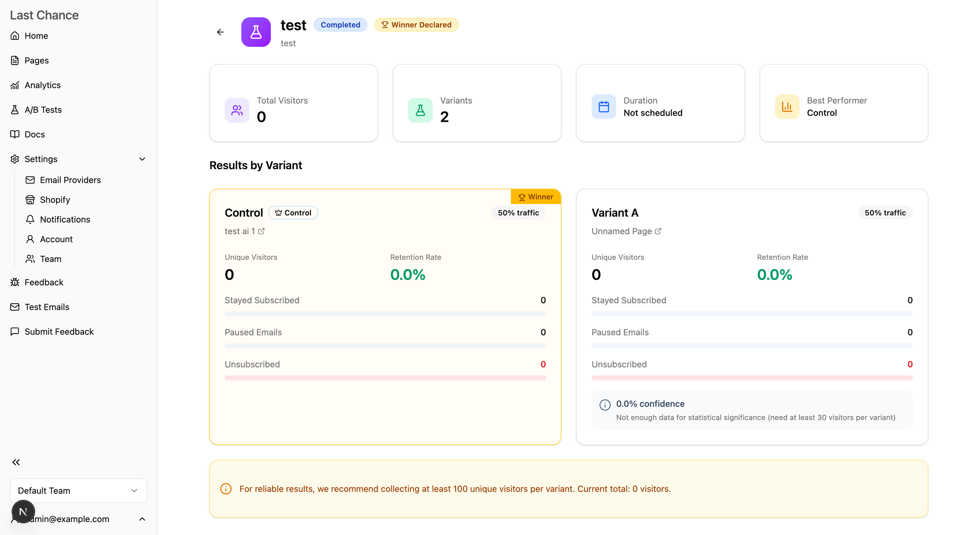This screenshot has width=980, height=535.
Task: Open the Analytics sidebar item
Action: tap(42, 85)
